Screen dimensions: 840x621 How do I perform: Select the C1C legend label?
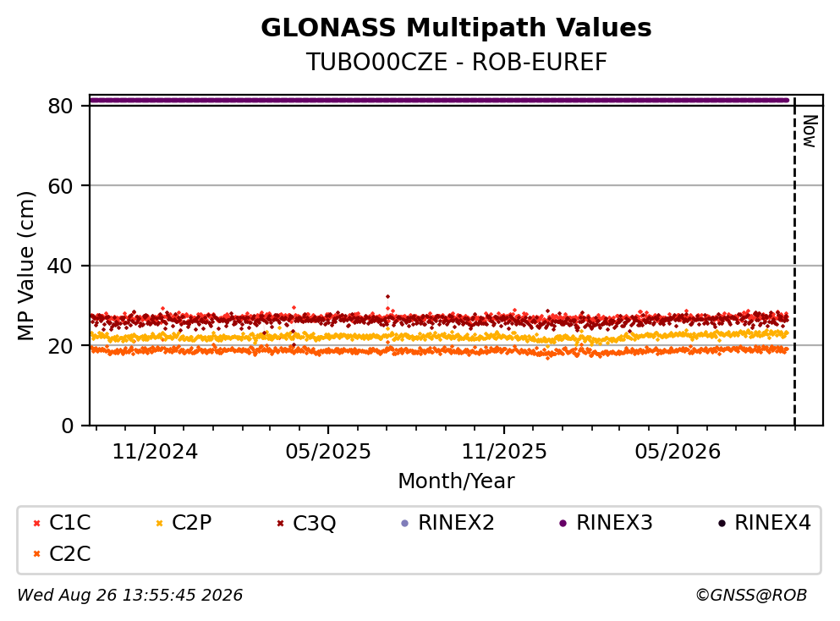click(69, 522)
